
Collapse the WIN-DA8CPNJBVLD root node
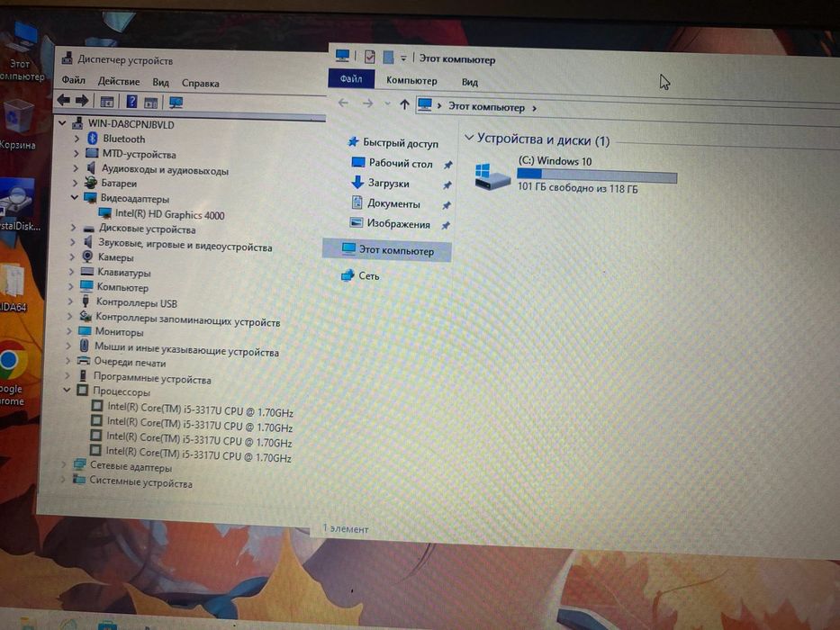[x=63, y=123]
